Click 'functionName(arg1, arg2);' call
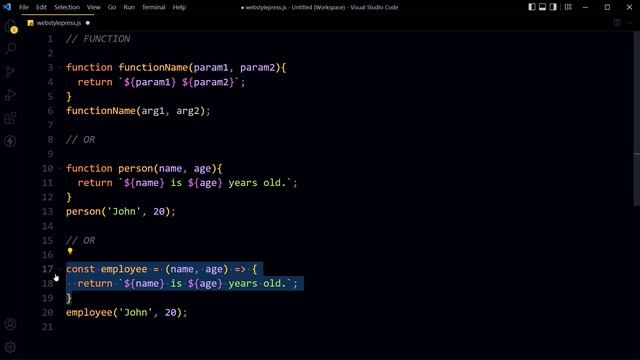 pos(138,111)
